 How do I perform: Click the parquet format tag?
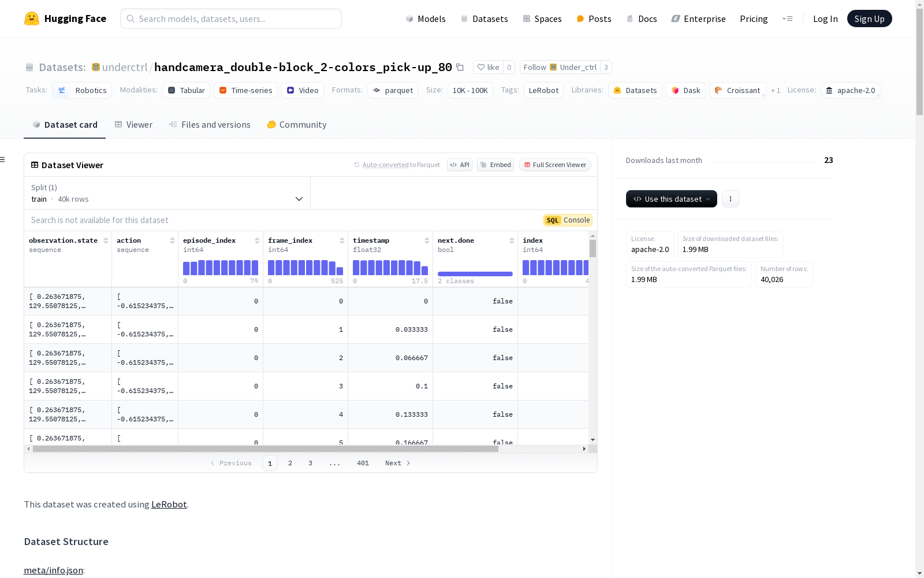[393, 90]
